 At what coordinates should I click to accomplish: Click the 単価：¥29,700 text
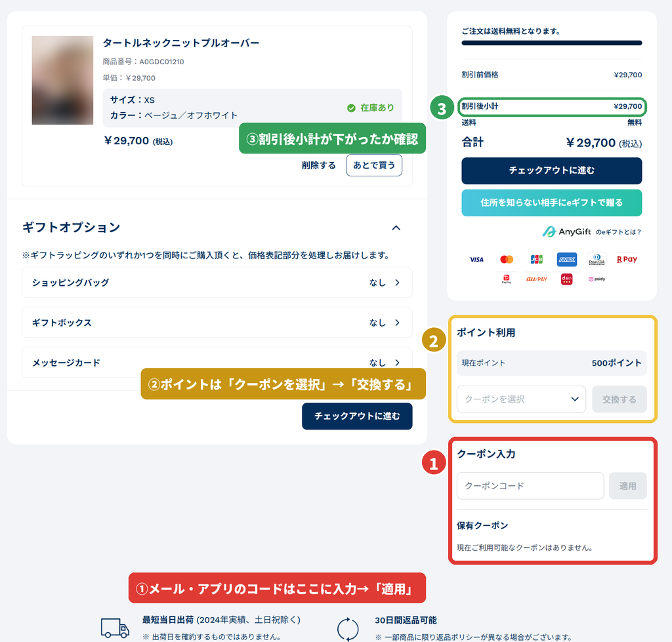coord(129,78)
